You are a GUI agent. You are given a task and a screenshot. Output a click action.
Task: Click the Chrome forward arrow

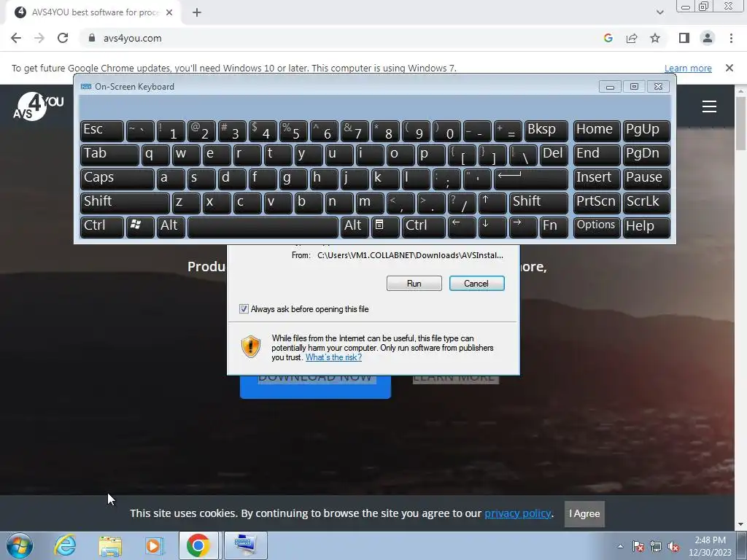click(39, 38)
